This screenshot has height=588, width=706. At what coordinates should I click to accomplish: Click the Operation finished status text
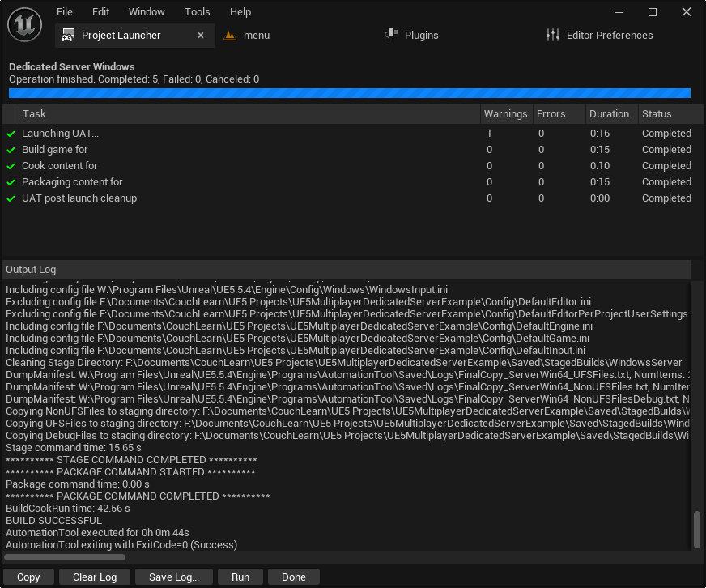[134, 79]
